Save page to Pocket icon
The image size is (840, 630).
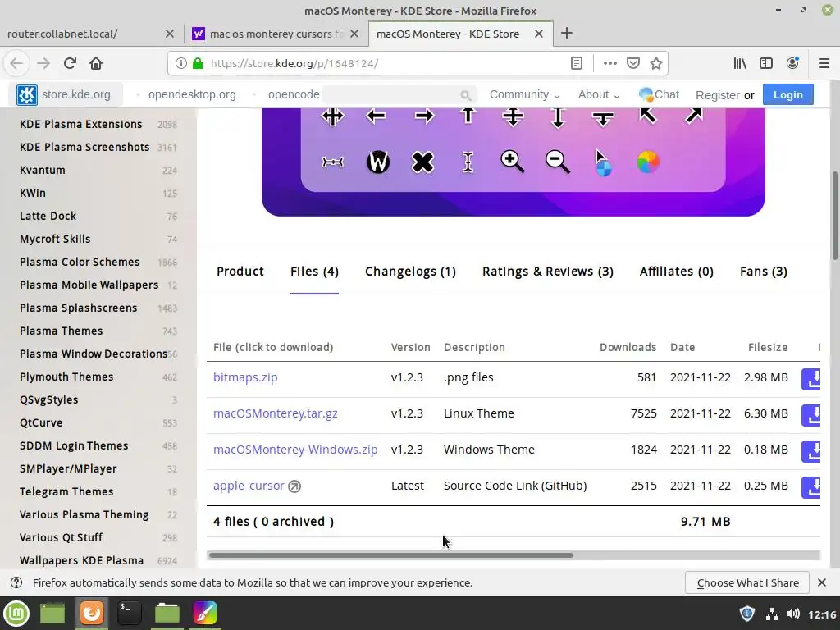633,63
